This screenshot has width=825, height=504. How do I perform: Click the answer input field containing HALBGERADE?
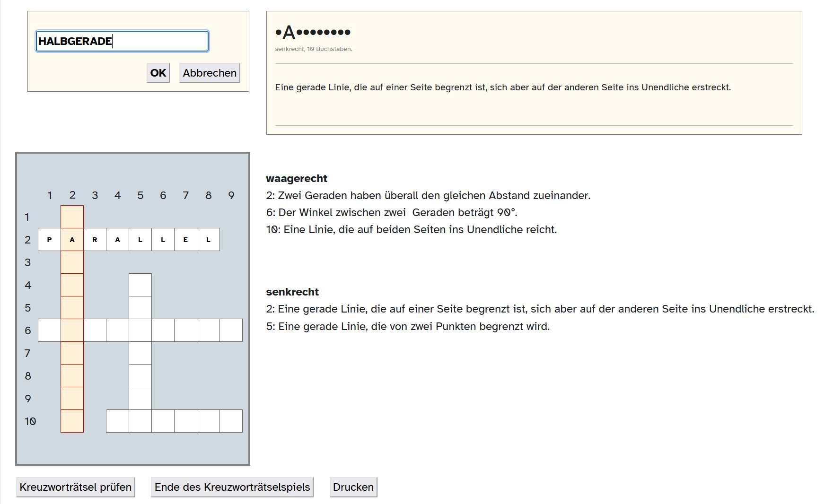(x=122, y=41)
